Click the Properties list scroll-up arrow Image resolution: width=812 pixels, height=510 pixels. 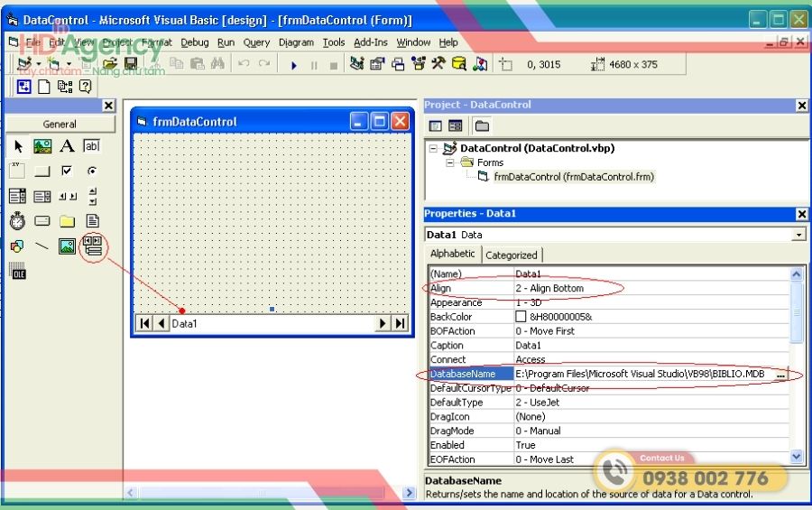pos(797,274)
